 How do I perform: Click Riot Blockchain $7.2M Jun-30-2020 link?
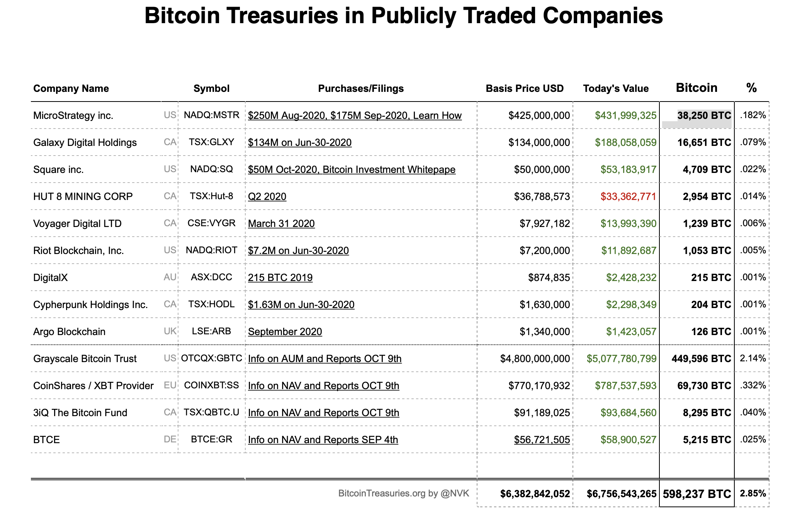click(298, 251)
